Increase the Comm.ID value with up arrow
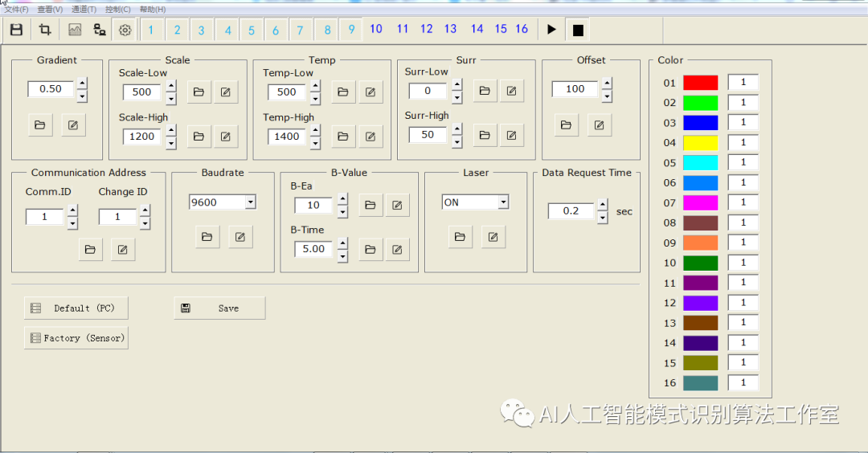868x453 pixels. [x=72, y=210]
